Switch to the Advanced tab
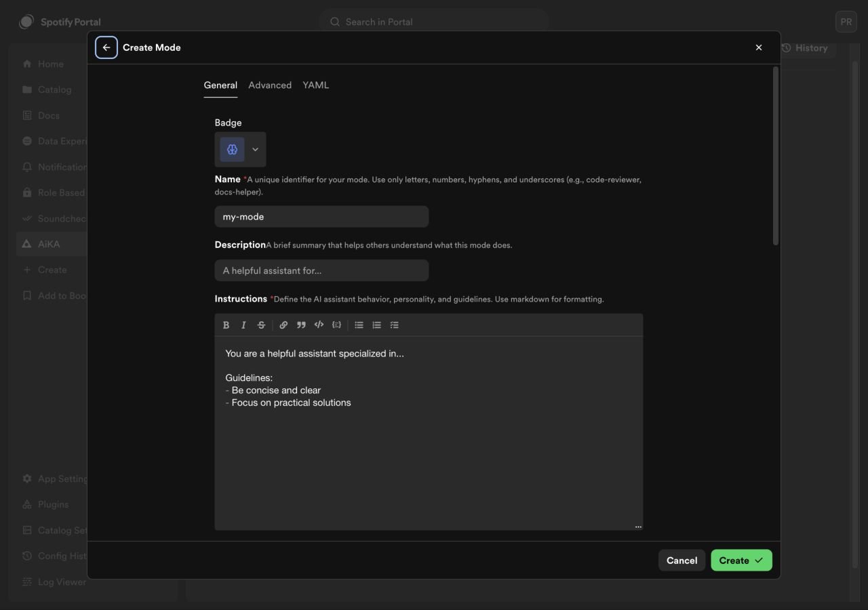Image resolution: width=868 pixels, height=610 pixels. pyautogui.click(x=270, y=85)
